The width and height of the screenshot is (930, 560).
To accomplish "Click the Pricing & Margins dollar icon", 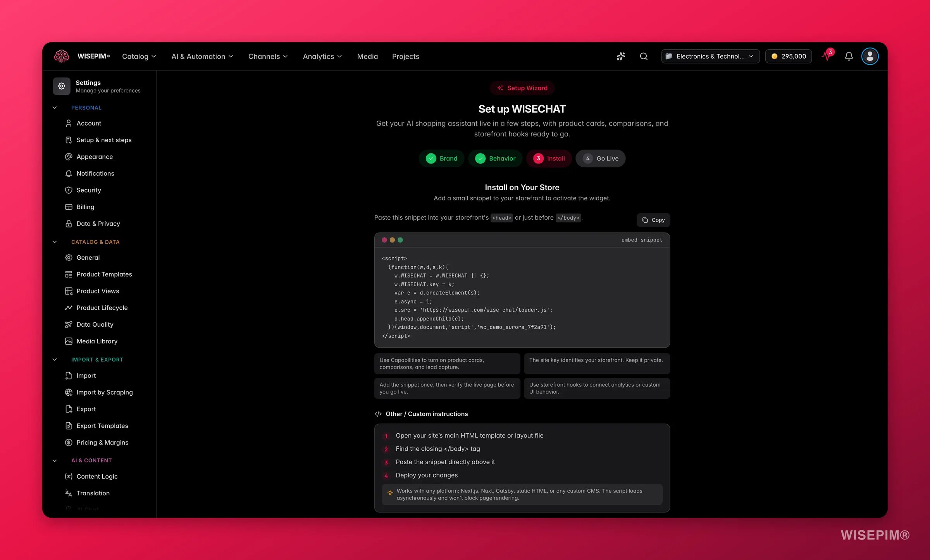I will coord(69,443).
